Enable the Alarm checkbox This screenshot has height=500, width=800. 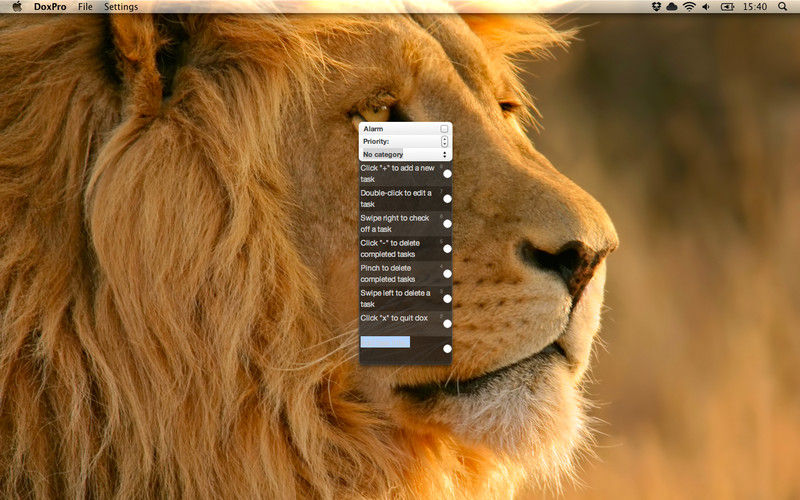click(x=445, y=129)
